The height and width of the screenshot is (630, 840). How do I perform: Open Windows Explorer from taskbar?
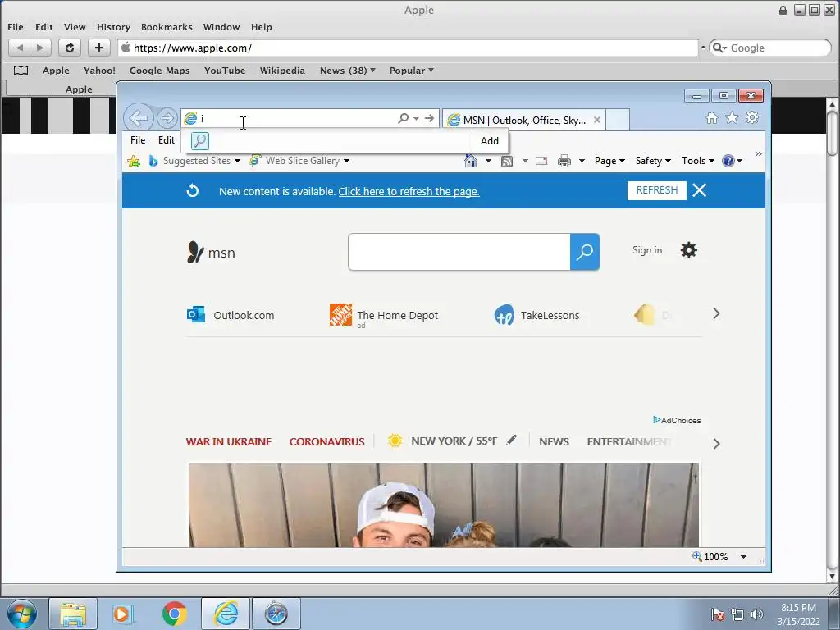point(73,614)
